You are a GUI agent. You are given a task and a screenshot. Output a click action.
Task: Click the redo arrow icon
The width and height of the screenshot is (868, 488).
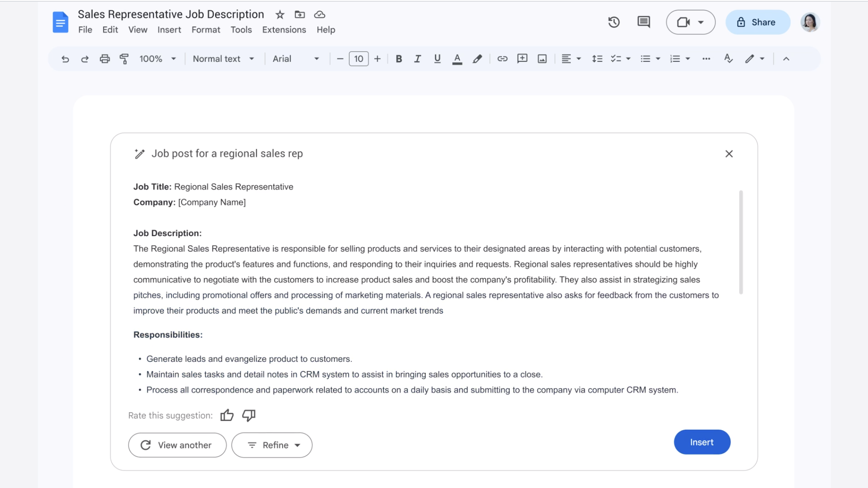point(84,58)
